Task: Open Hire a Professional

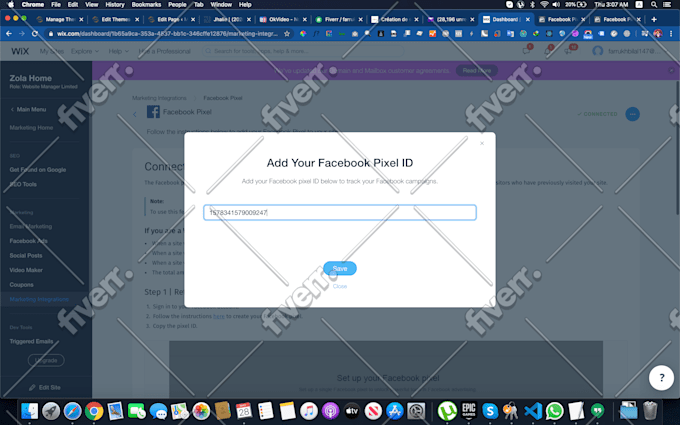Action: [x=164, y=51]
